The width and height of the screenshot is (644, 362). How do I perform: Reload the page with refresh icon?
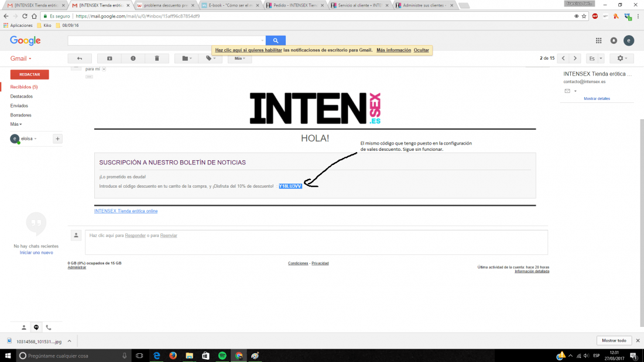point(25,16)
